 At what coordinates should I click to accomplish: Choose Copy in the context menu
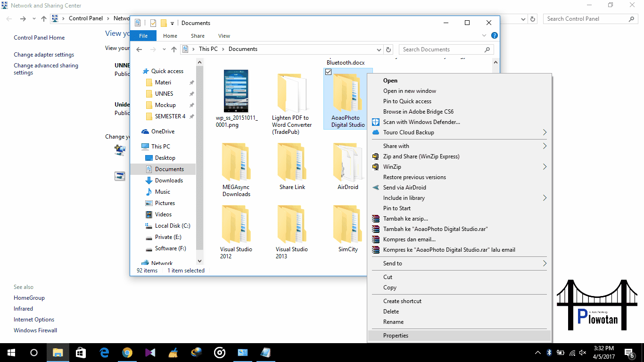coord(459,288)
